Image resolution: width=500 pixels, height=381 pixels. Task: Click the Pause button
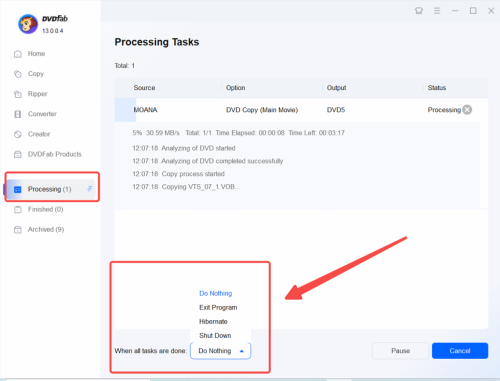tap(400, 351)
